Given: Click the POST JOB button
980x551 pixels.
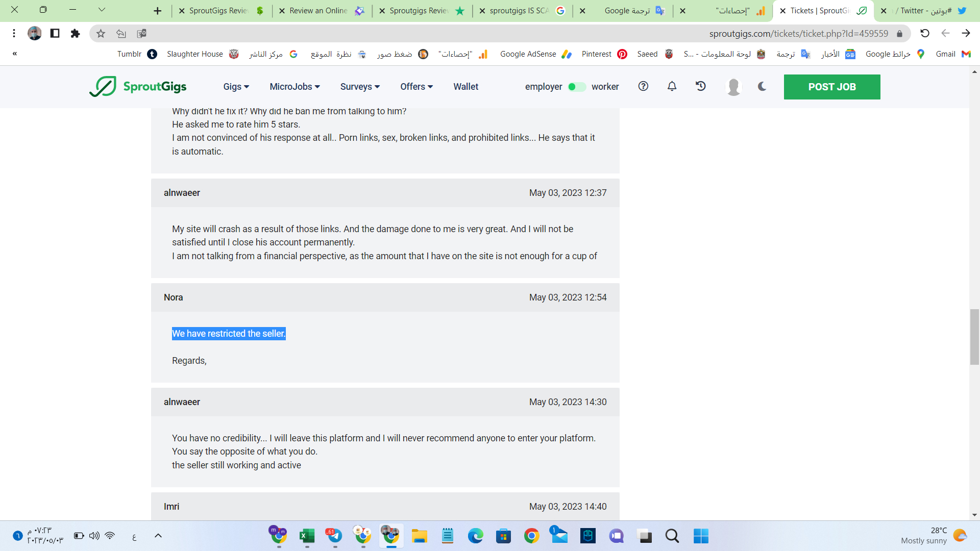Looking at the screenshot, I should [831, 87].
